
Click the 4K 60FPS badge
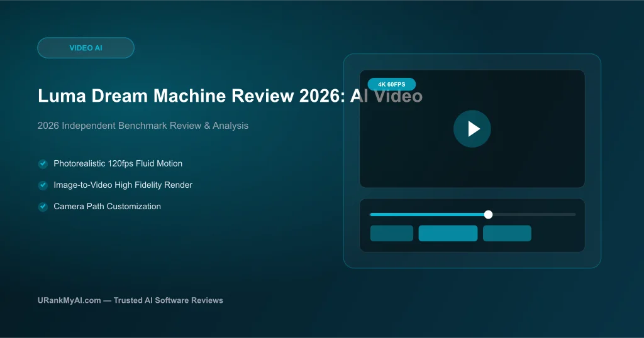[x=391, y=84]
